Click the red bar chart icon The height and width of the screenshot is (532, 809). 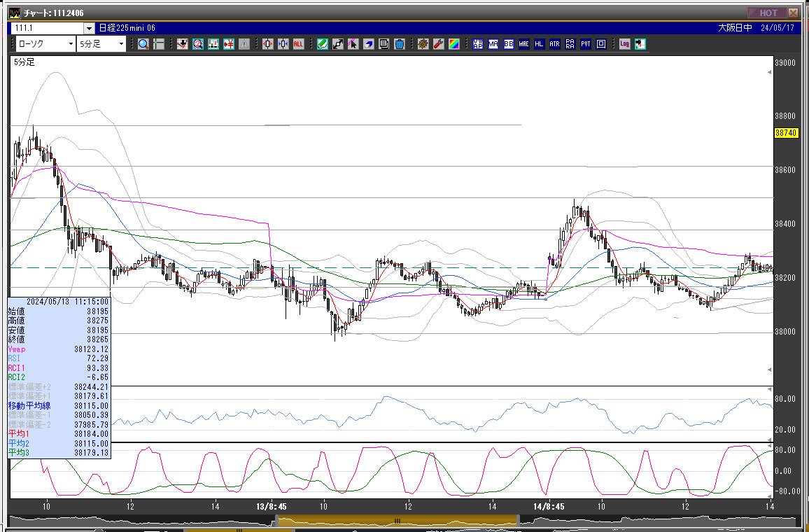[213, 44]
